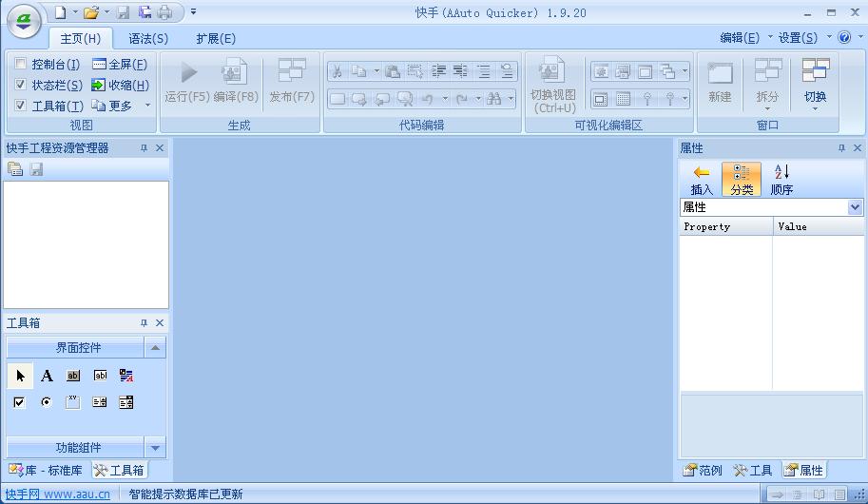The height and width of the screenshot is (504, 868).
Task: Click the 功能组件 section header
Action: (x=75, y=448)
